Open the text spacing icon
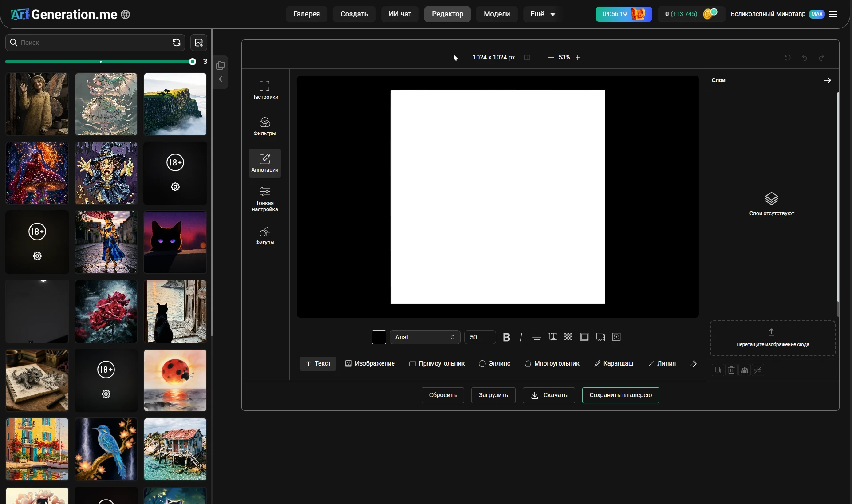Image resolution: width=852 pixels, height=504 pixels. (552, 337)
